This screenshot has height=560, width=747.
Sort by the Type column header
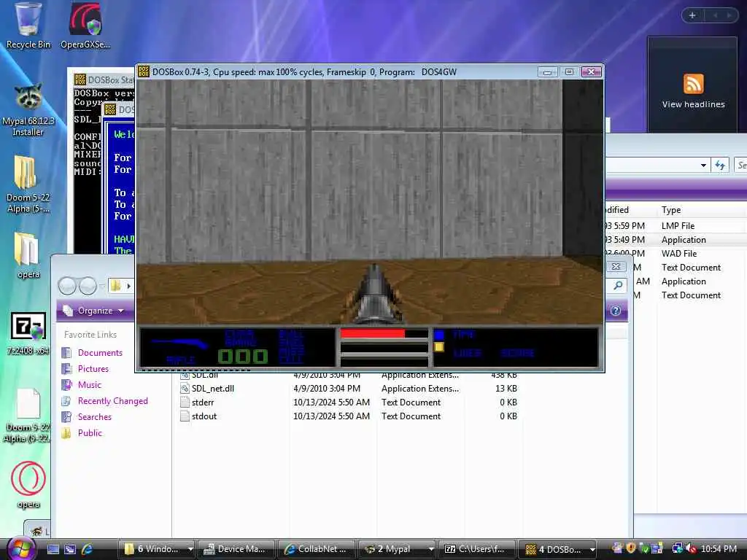(x=671, y=210)
